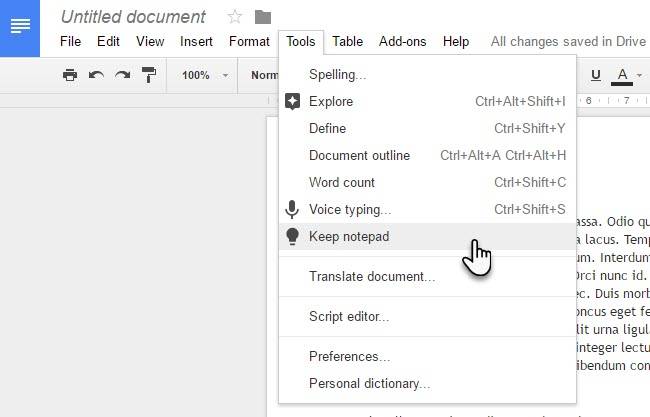Open the Insert menu
The height and width of the screenshot is (417, 650).
coord(196,41)
